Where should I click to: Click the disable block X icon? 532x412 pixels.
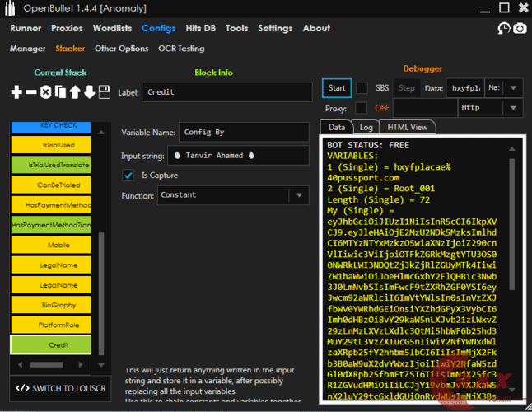click(46, 92)
